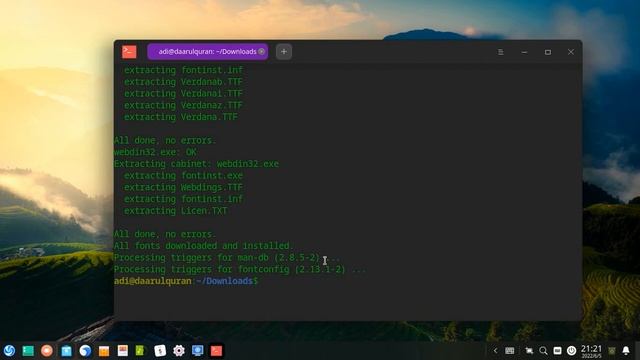Image resolution: width=640 pixels, height=360 pixels.
Task: Click the line "extracting fontinst.exe"
Action: point(183,176)
